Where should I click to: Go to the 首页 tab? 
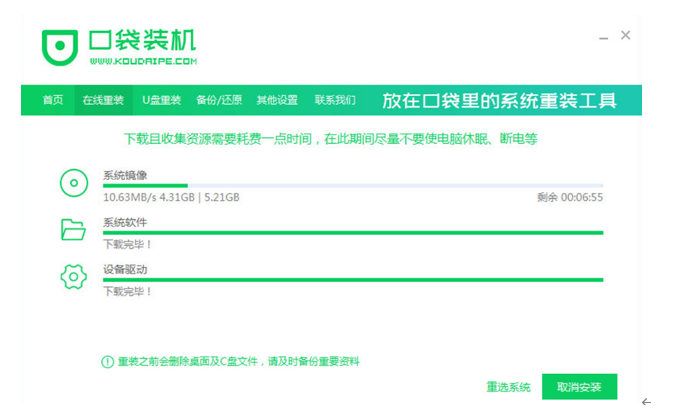(x=53, y=101)
